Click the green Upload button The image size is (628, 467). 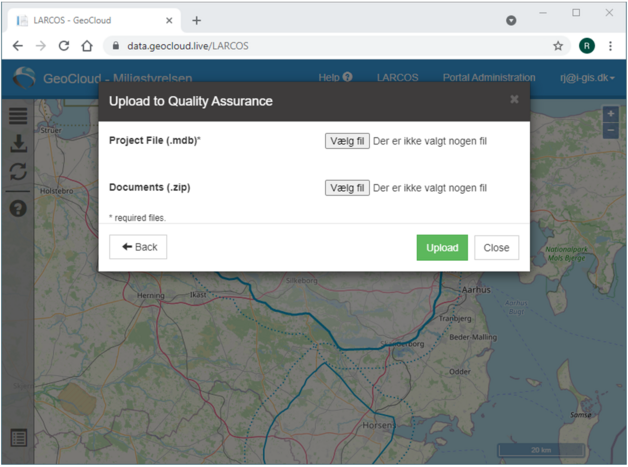point(442,248)
